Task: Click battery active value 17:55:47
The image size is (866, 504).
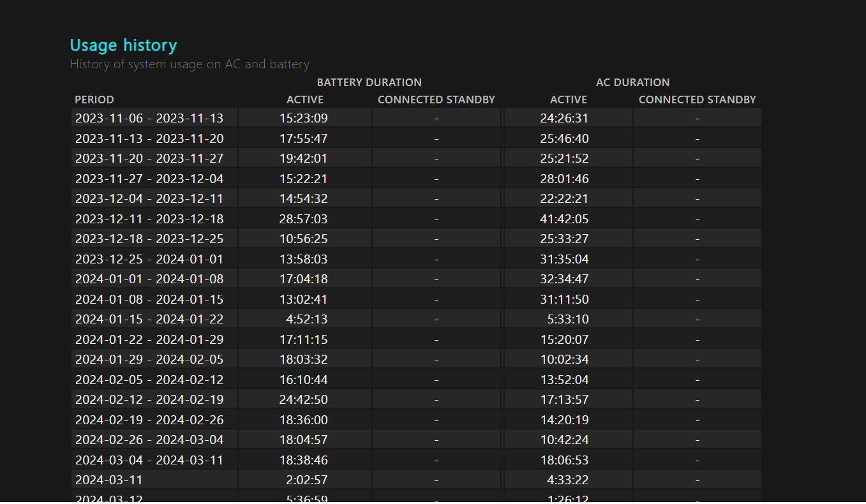Action: [304, 138]
